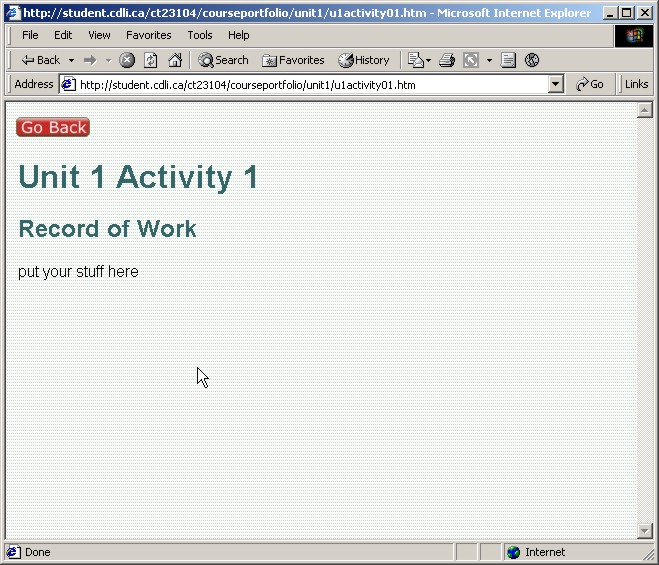This screenshot has height=565, width=659.
Task: Show the History pane
Action: pyautogui.click(x=364, y=61)
